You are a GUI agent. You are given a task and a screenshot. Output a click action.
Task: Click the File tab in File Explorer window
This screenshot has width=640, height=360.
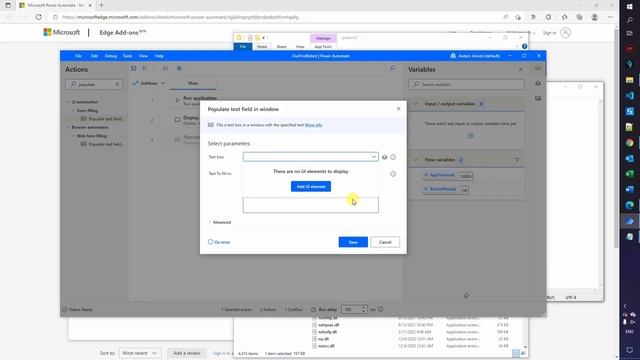pos(243,47)
